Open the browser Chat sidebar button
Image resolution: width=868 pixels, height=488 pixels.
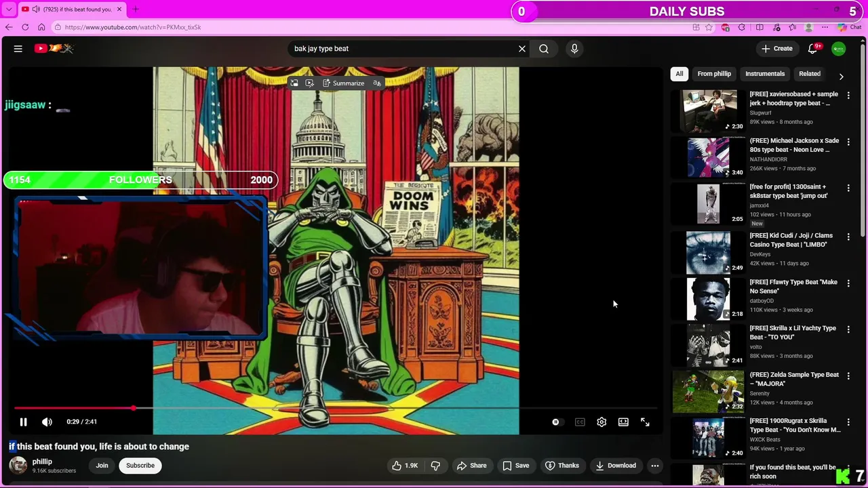848,27
